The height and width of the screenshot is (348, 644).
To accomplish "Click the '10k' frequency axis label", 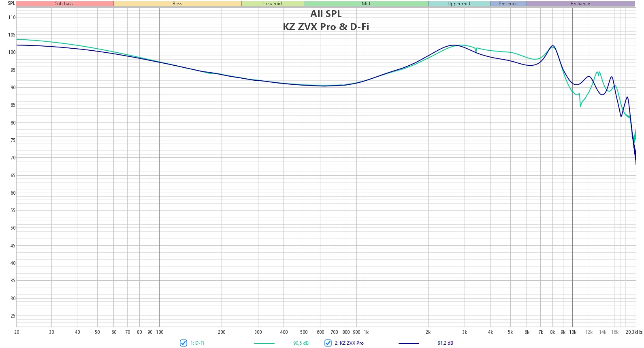I will click(573, 332).
